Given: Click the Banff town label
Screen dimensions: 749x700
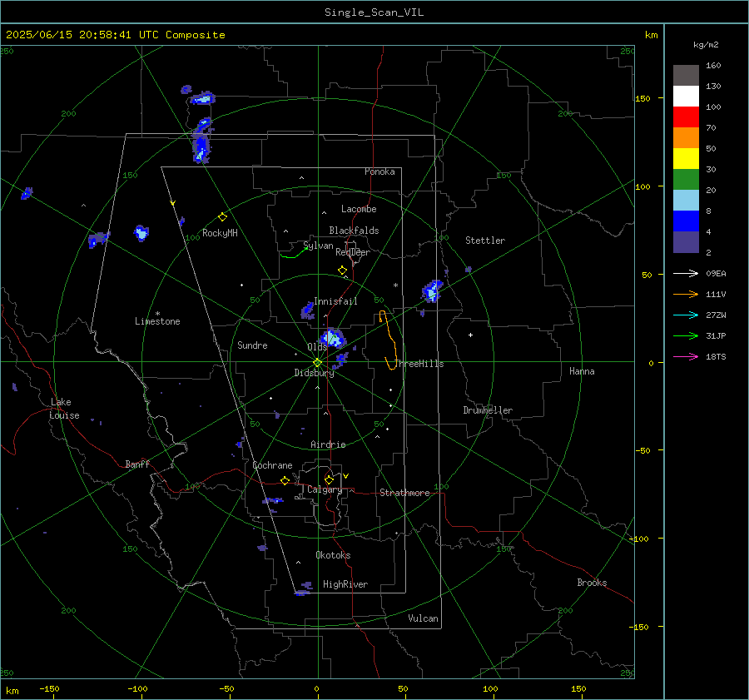Looking at the screenshot, I should [x=137, y=464].
